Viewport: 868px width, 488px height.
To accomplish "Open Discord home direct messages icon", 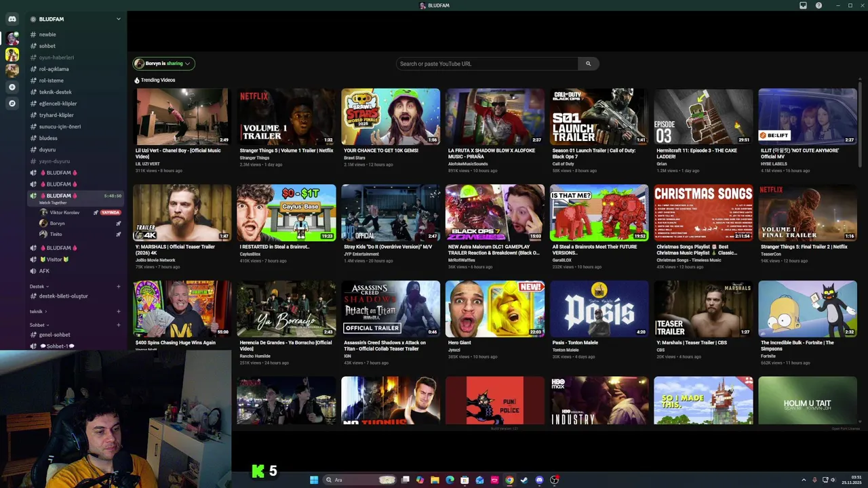I will [12, 19].
